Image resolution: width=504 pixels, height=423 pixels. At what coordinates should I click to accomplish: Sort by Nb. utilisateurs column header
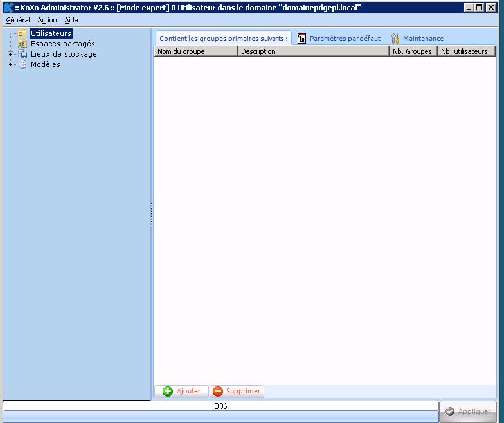coord(467,51)
